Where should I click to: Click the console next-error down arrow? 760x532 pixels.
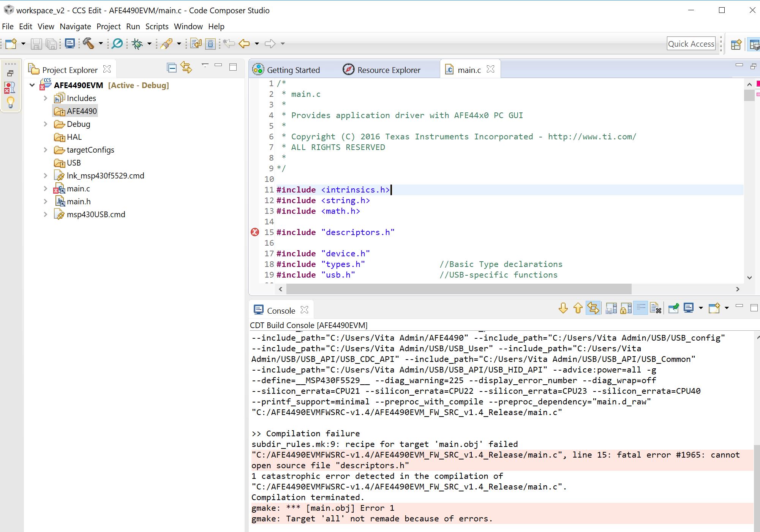click(563, 308)
